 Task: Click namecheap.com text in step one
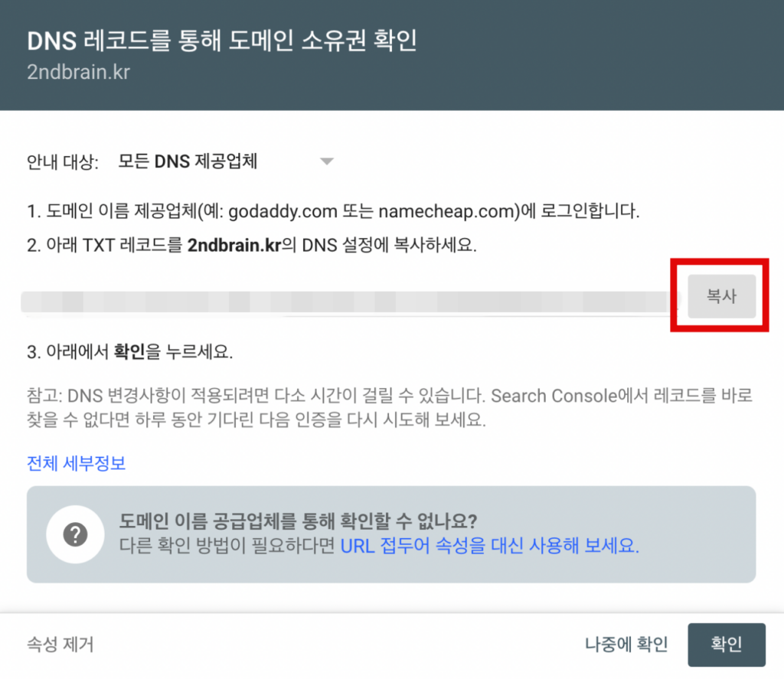pyautogui.click(x=449, y=211)
